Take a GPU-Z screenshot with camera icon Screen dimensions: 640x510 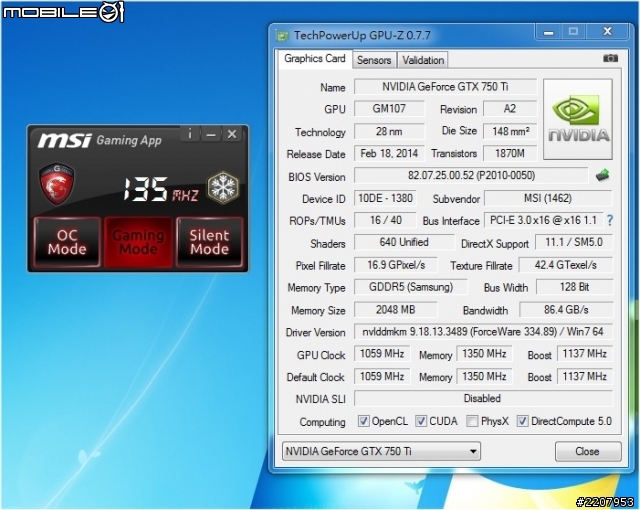click(610, 58)
